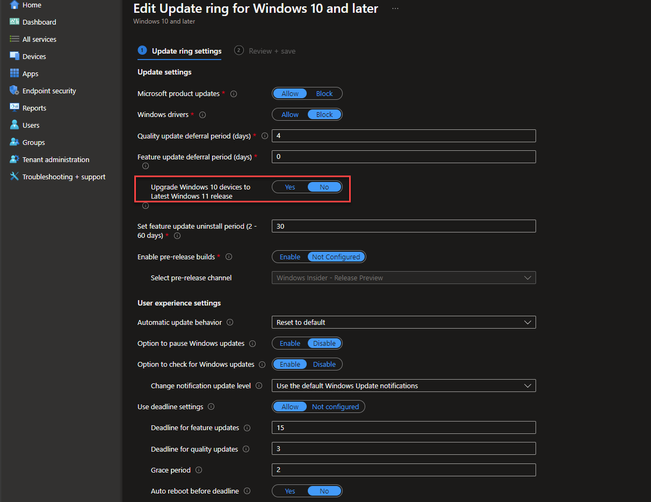Click info icon for Microsoft product updates
This screenshot has height=502, width=651.
(x=234, y=94)
